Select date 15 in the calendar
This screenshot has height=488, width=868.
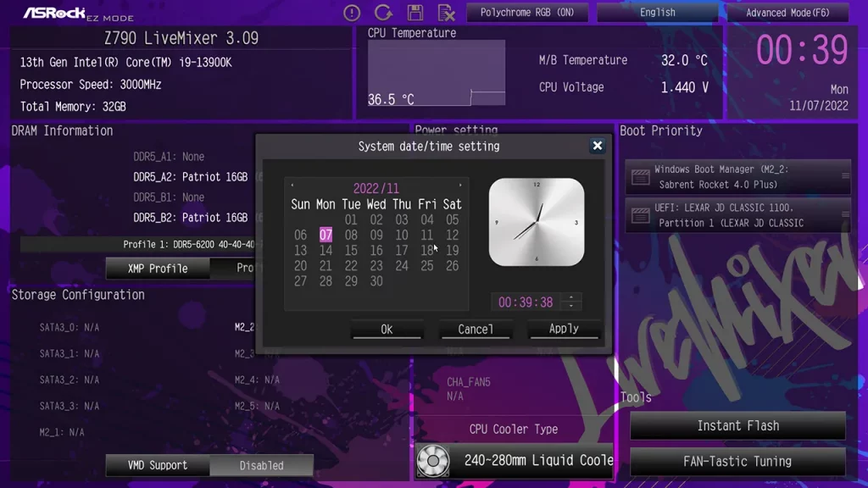(351, 250)
